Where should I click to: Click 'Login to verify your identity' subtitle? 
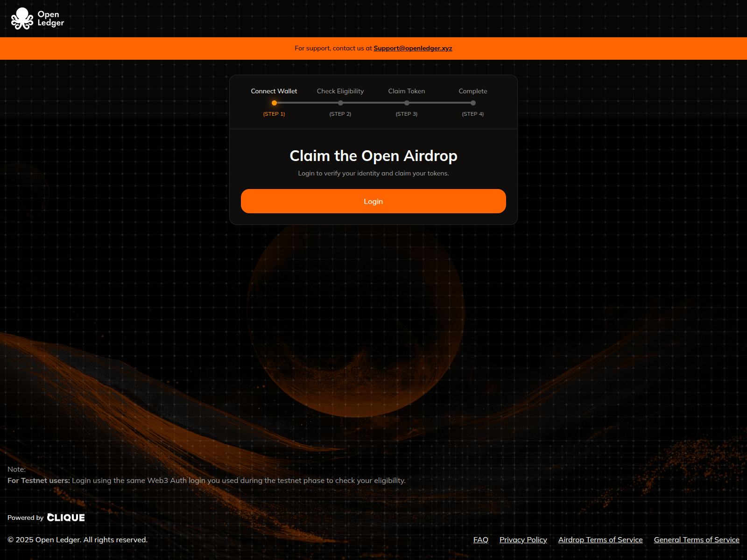pos(373,173)
